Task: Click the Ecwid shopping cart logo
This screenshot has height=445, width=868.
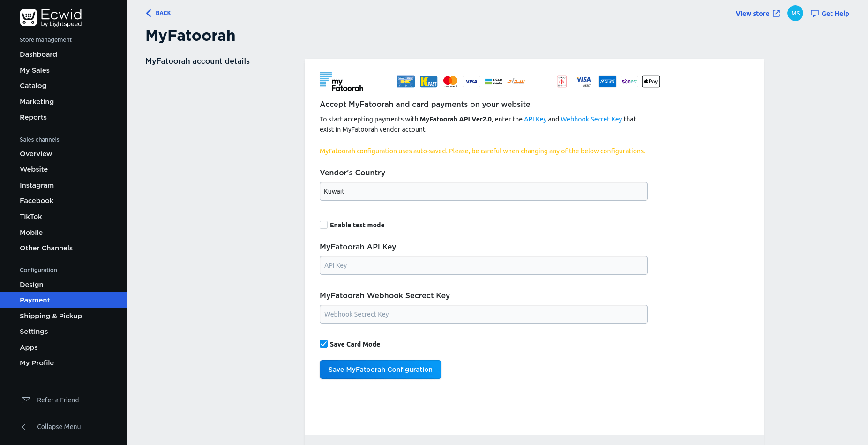Action: [29, 17]
